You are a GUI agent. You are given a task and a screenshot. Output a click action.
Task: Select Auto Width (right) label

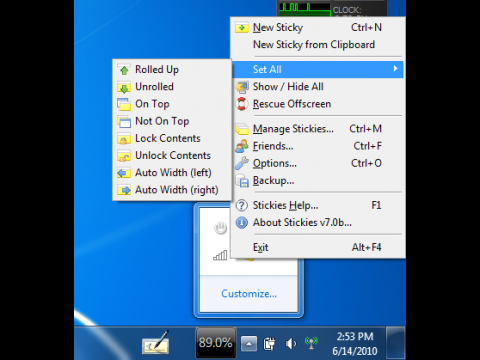tap(177, 190)
